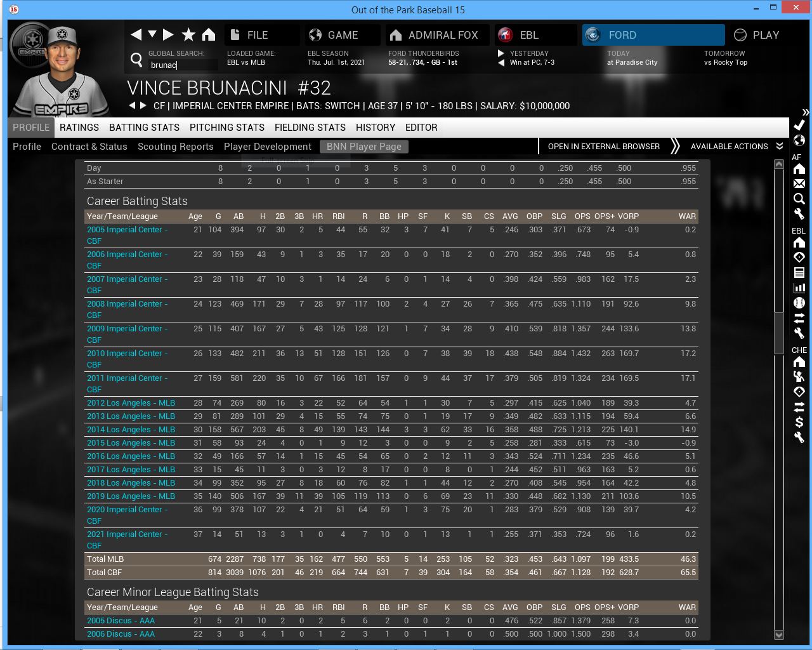Screen dimensions: 812x650
Task: Go back with the left arrow navigation icon
Action: [136, 35]
